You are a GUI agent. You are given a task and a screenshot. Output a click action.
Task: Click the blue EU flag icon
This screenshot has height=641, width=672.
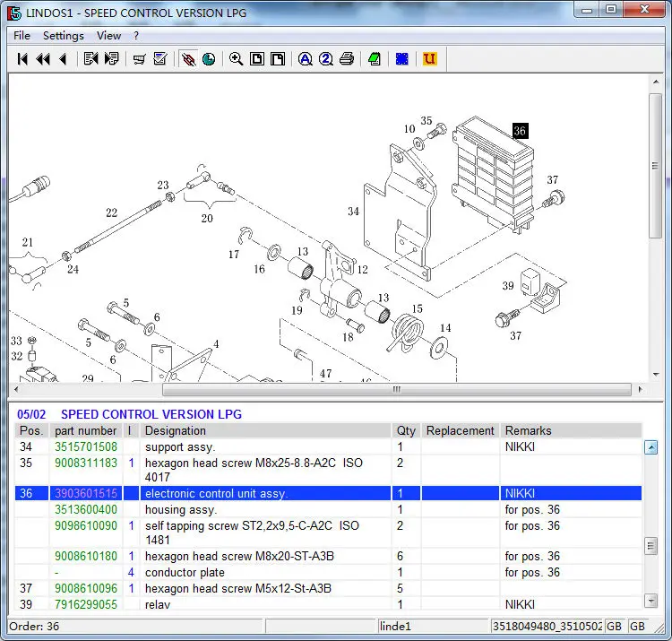coord(402,59)
